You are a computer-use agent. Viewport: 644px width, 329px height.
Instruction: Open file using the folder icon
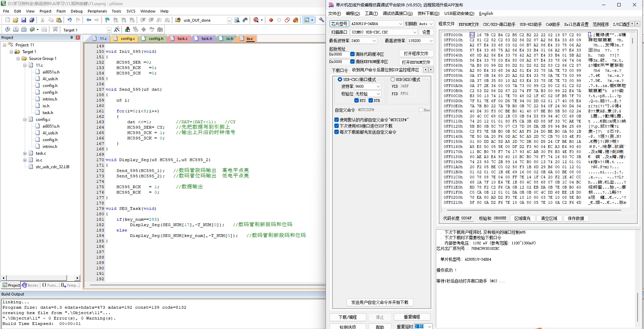tap(16, 20)
